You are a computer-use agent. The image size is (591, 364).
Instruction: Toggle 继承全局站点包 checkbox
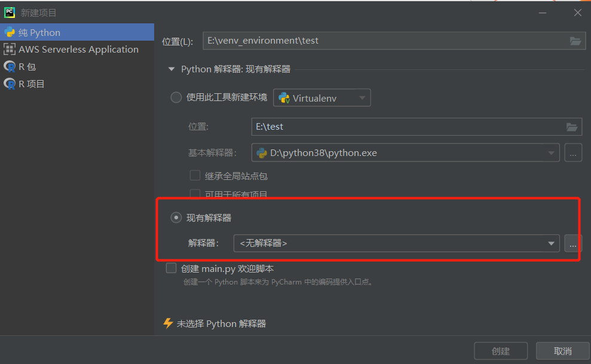(x=195, y=176)
